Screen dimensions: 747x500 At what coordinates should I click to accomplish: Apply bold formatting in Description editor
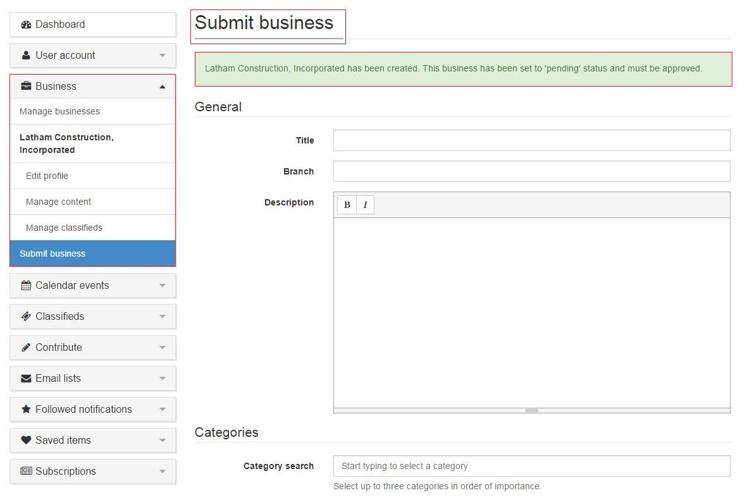point(347,205)
